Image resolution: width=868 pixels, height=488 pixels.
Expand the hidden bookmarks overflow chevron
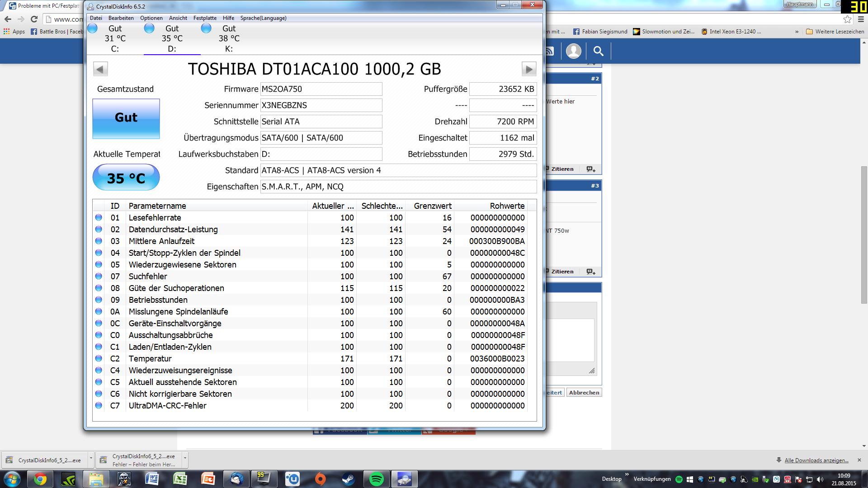click(x=797, y=32)
